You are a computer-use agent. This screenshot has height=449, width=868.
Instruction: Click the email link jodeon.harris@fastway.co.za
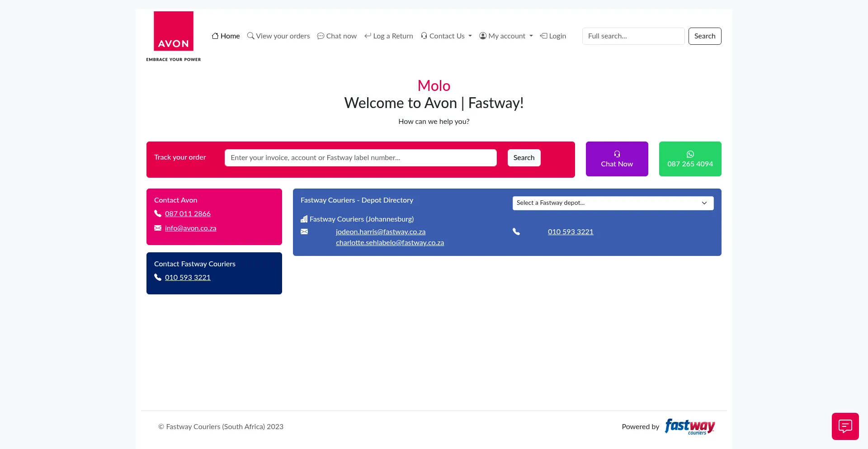380,232
